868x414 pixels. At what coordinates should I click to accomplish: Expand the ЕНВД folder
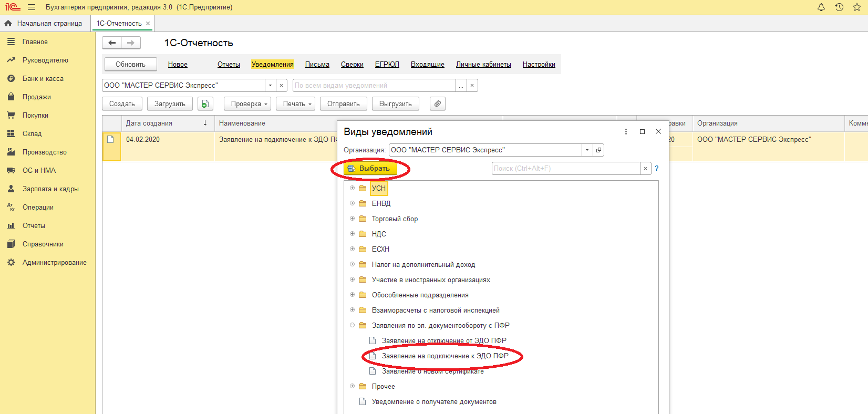[x=353, y=203]
